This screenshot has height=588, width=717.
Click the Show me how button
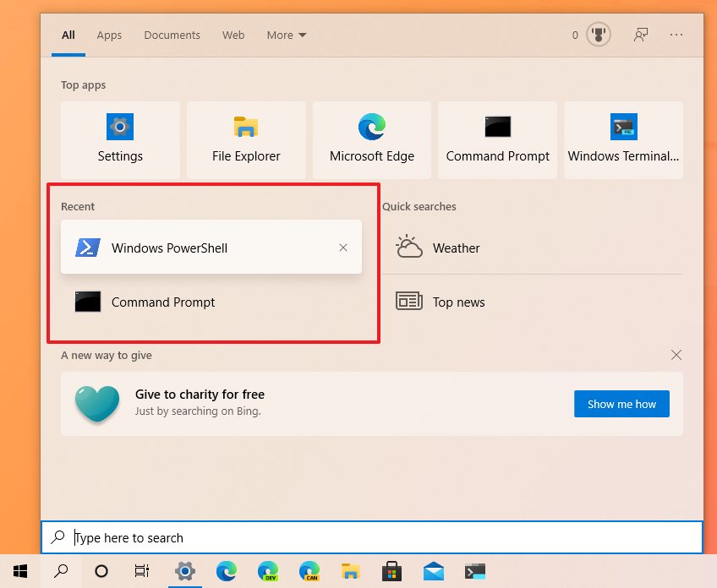point(621,404)
